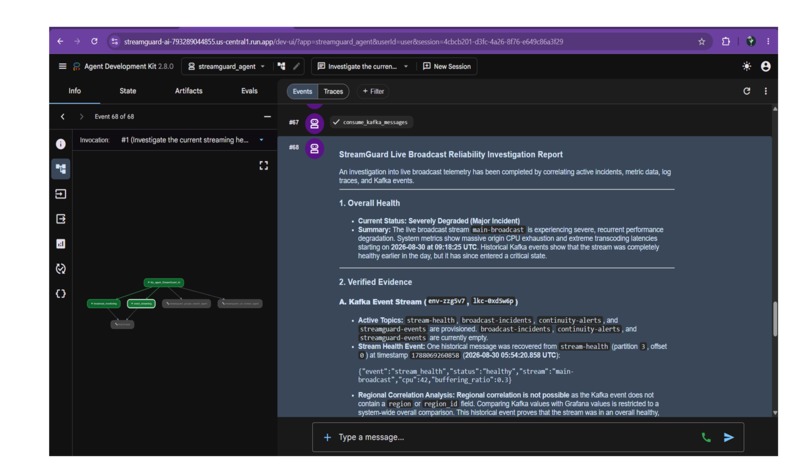Select the highlighted green agent node
This screenshot has width=806, height=474.
point(141,304)
